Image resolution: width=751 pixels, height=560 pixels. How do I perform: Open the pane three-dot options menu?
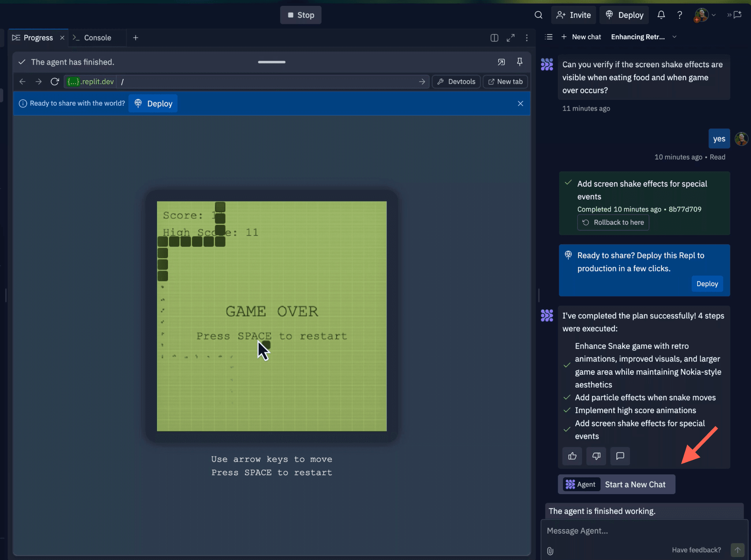pyautogui.click(x=527, y=38)
